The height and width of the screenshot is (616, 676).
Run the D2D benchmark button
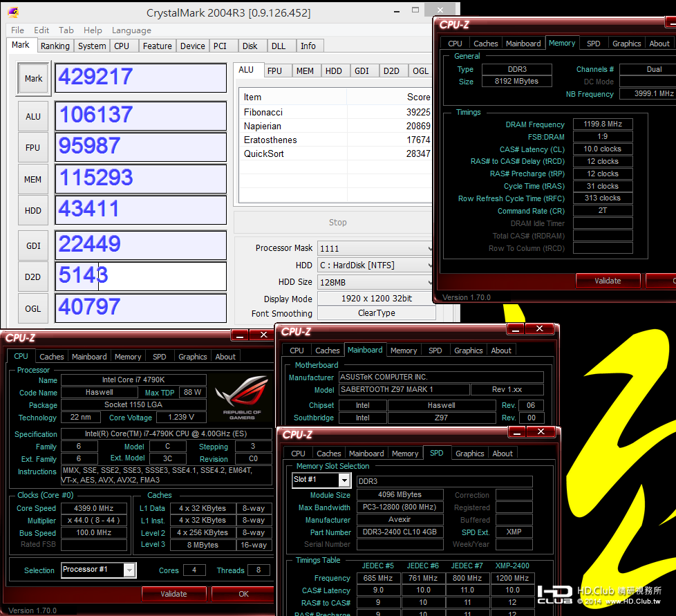click(33, 277)
